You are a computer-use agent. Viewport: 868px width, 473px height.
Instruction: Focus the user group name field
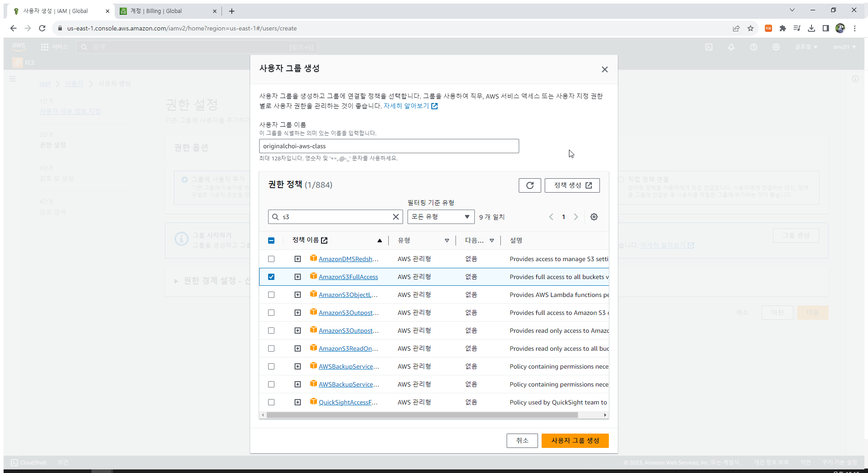pos(389,146)
